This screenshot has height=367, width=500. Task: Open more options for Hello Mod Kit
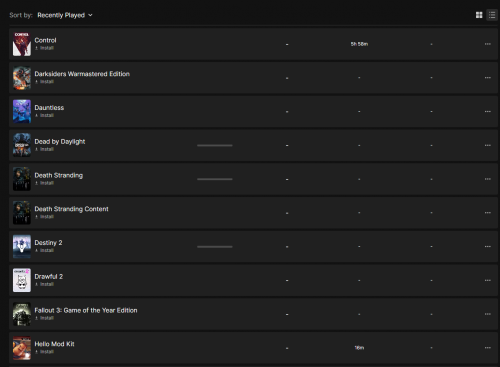coord(488,348)
